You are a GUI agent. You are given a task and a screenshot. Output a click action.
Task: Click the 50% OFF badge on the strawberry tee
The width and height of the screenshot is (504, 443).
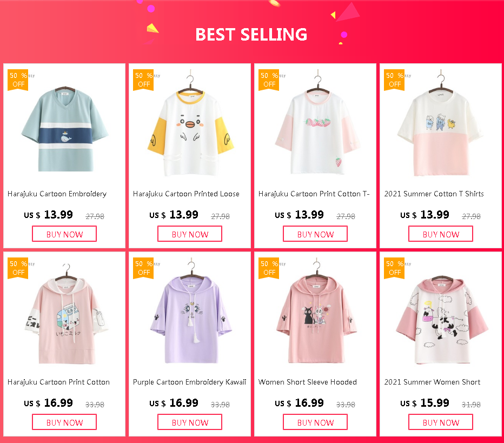click(x=269, y=80)
